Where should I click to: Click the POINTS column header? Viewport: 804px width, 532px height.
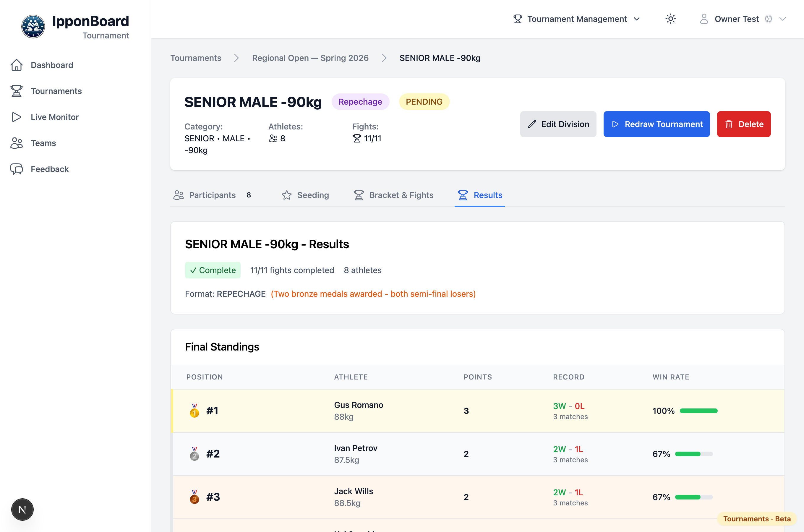478,377
